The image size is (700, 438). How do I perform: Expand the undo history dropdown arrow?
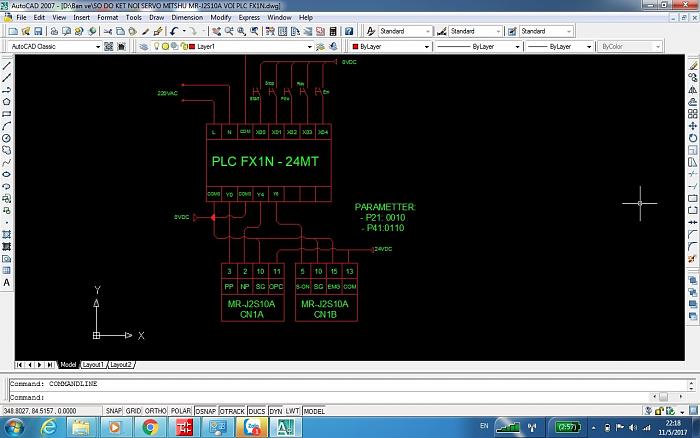tap(183, 31)
